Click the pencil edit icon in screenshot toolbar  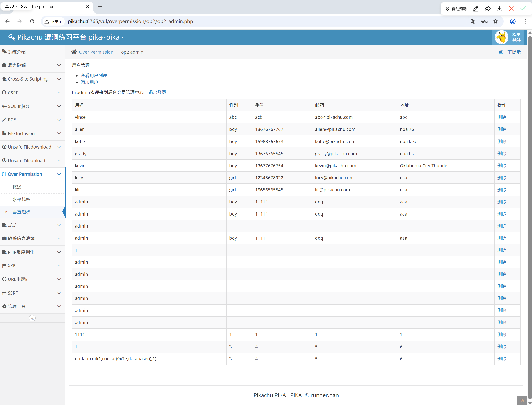(x=476, y=9)
